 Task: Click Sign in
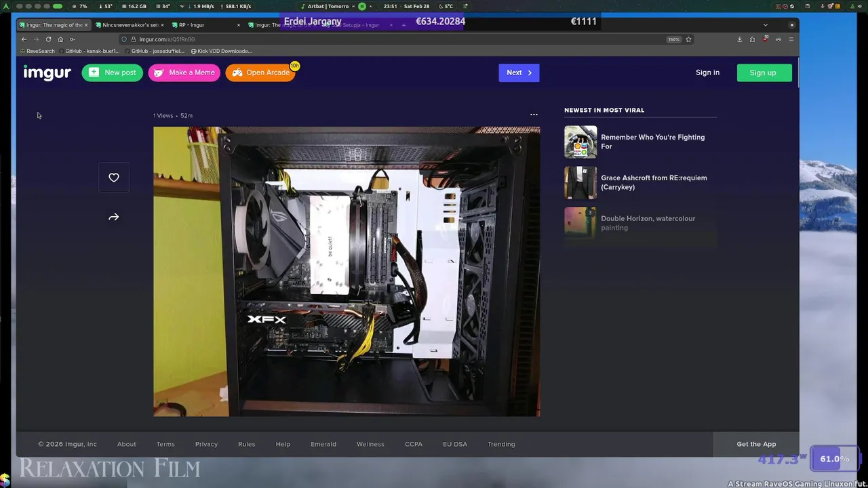[x=707, y=73]
